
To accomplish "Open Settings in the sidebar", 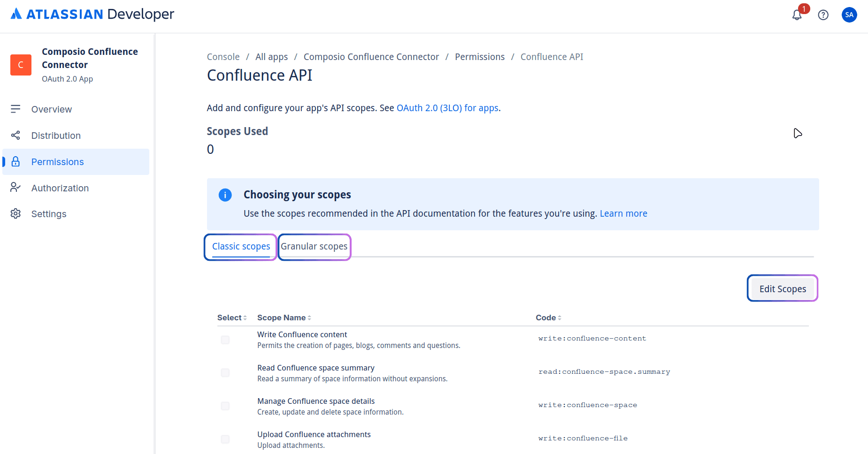I will tap(76, 214).
